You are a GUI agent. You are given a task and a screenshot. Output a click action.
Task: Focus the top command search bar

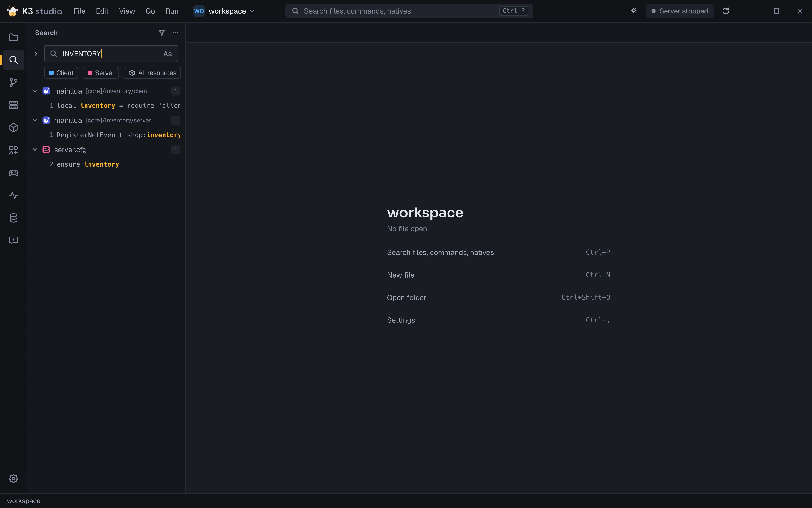[409, 11]
